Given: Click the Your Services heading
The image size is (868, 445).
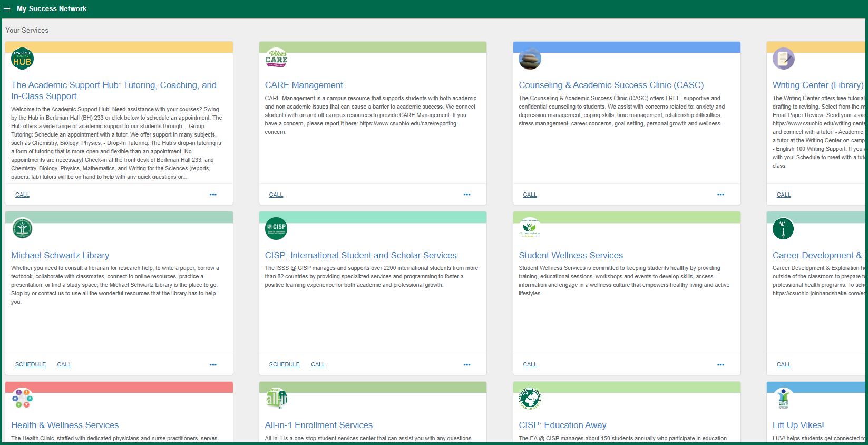Looking at the screenshot, I should click(x=27, y=31).
